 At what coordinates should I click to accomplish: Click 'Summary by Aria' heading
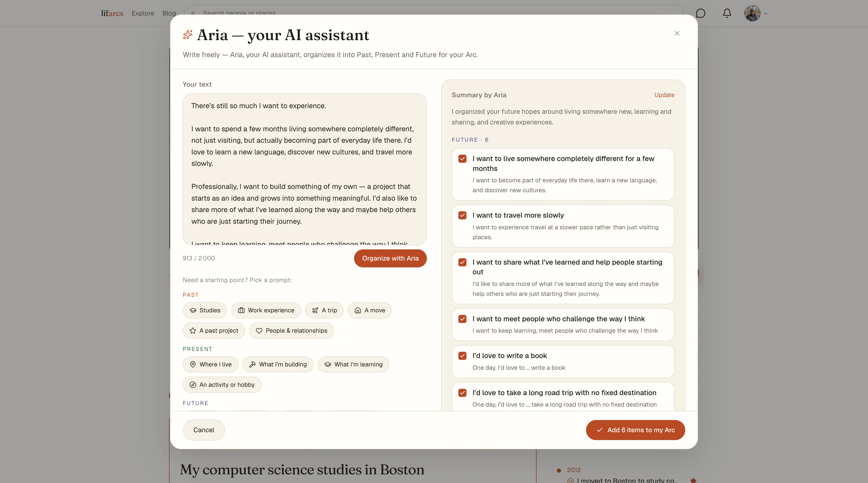tap(479, 95)
